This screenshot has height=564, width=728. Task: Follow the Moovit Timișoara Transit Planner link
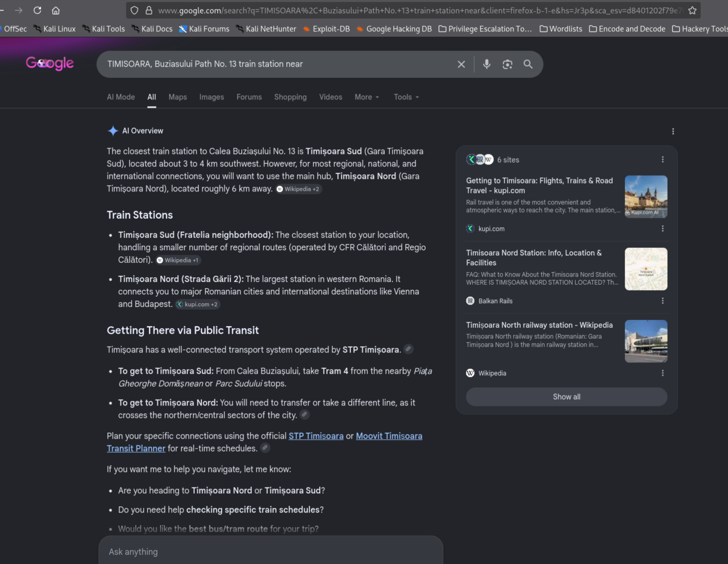pos(389,436)
